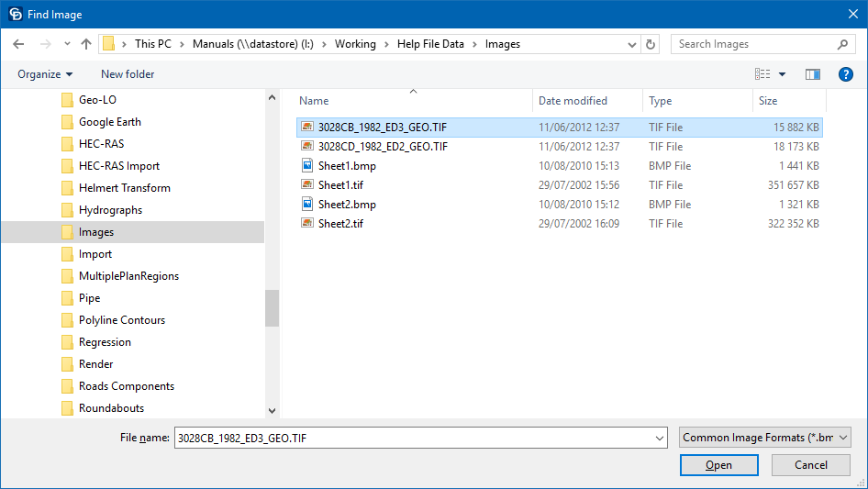Screen dimensions: 868x489
Task: Click the Open button
Action: tap(718, 465)
